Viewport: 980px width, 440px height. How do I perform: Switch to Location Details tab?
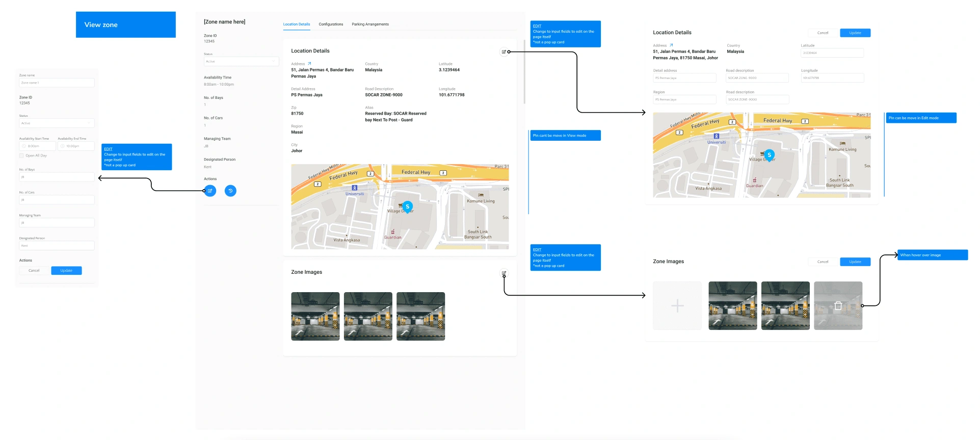[297, 24]
